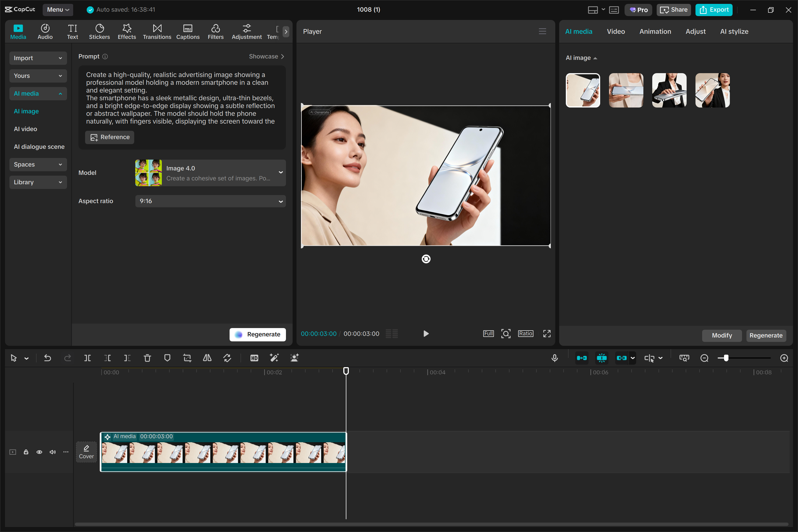Delete the selected clip

147,358
